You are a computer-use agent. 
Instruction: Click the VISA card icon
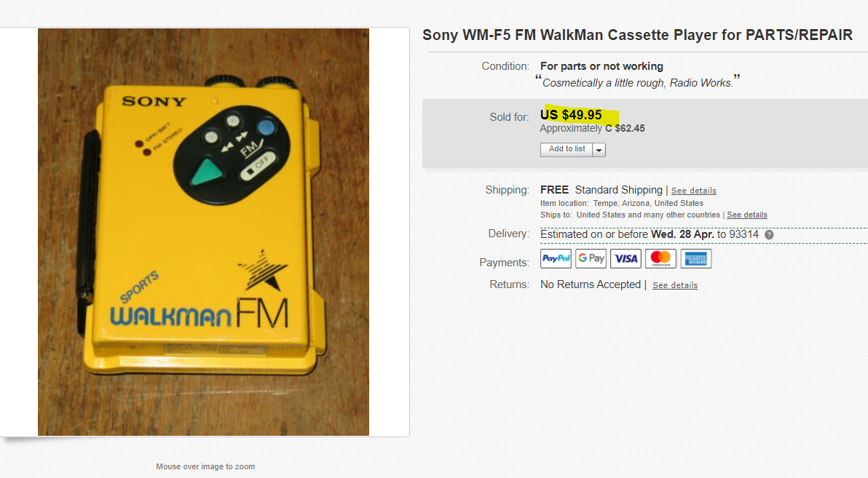click(626, 258)
